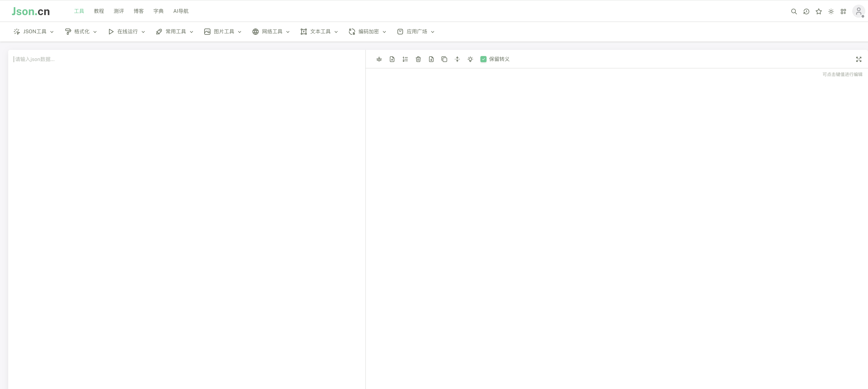Select the AI导航 navigation item
Viewport: 868px width, 389px height.
[x=181, y=11]
